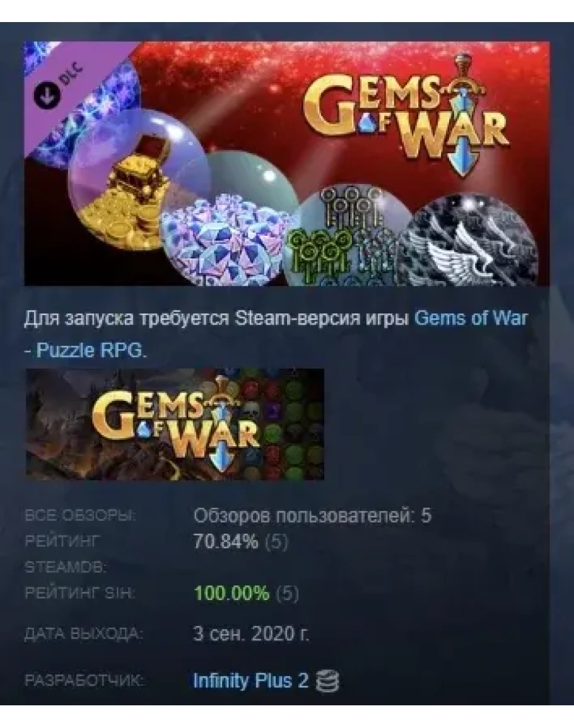
Task: Click the 70.84% SteamDB rating
Action: coord(226,541)
